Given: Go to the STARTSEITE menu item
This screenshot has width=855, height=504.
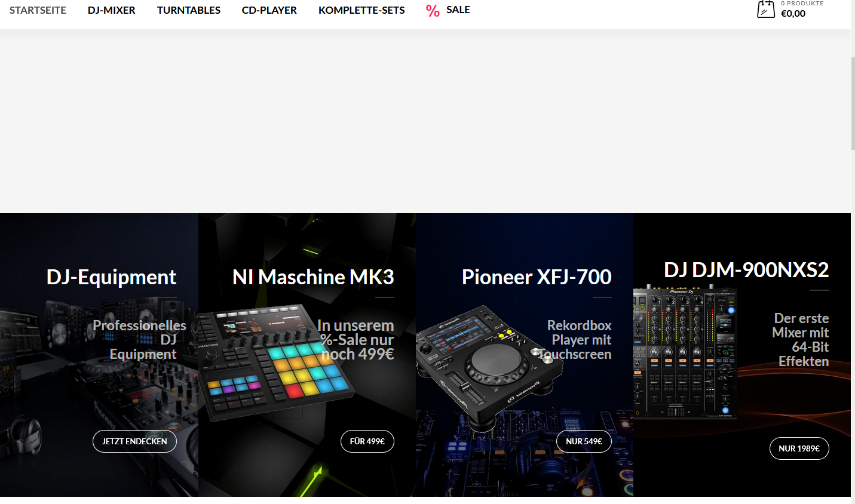Looking at the screenshot, I should click(38, 10).
